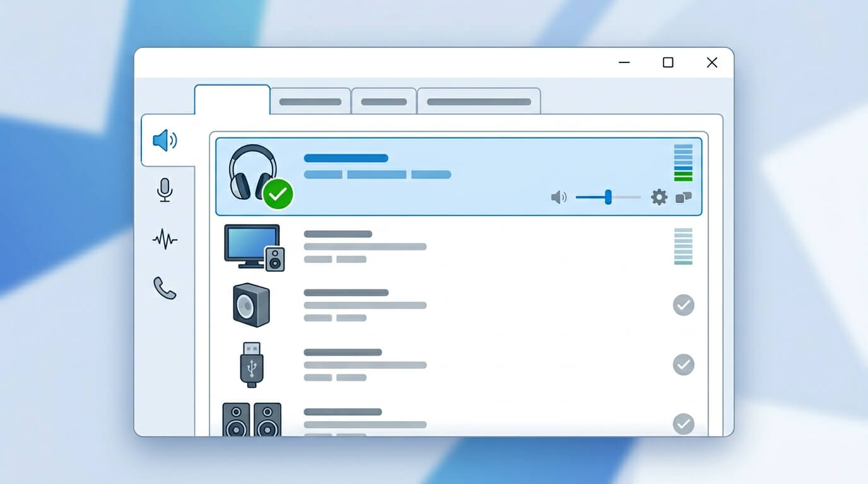This screenshot has width=868, height=484.
Task: Click the overlapping squares icon beside the gear
Action: [683, 198]
